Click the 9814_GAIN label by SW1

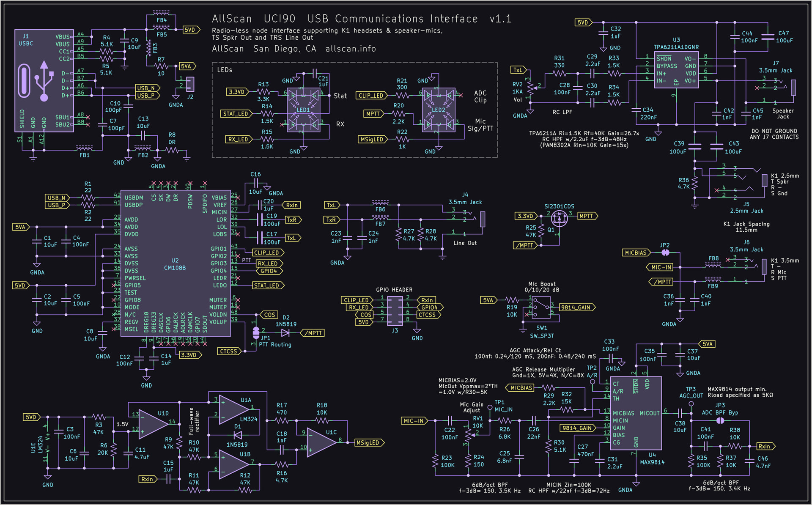[x=576, y=307]
